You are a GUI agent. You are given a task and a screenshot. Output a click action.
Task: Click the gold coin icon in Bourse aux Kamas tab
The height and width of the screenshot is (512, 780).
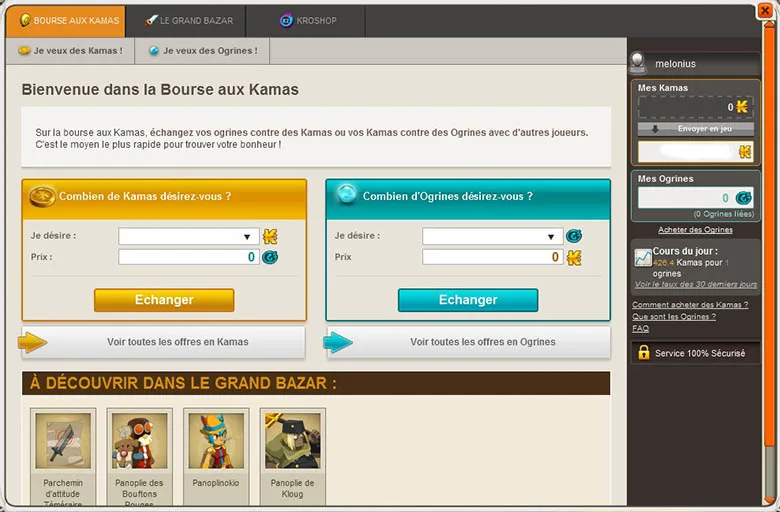pyautogui.click(x=25, y=20)
